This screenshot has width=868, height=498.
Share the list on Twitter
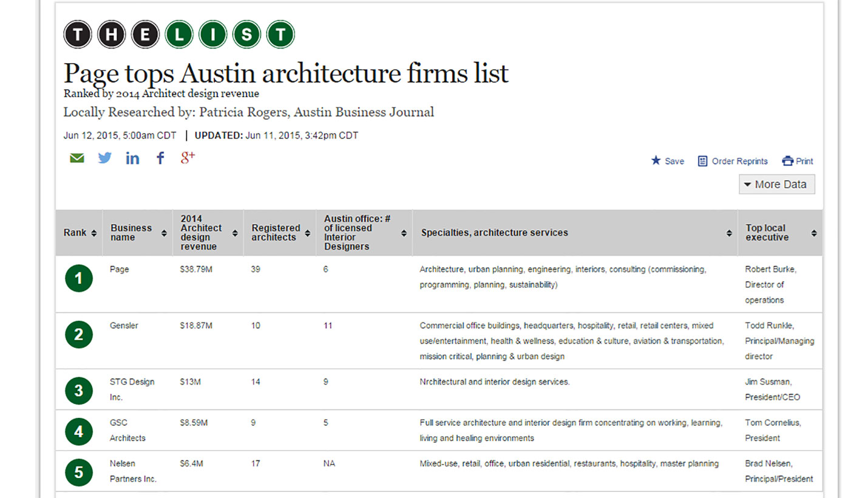pos(105,159)
